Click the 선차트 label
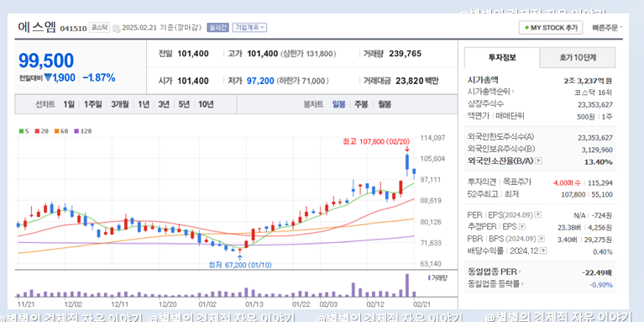The image size is (644, 322). (45, 104)
